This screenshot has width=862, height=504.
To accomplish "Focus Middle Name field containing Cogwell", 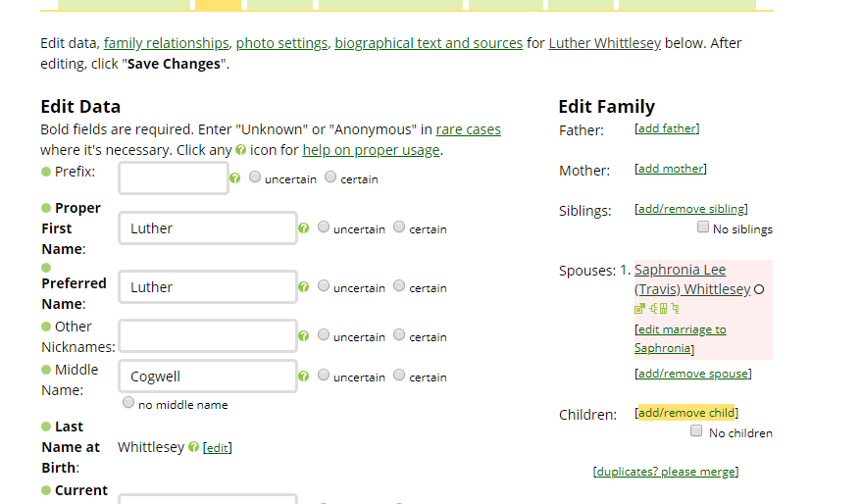I will [208, 376].
